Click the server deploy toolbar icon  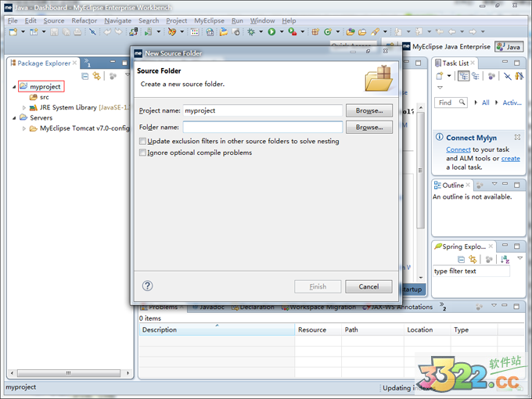coord(133,32)
